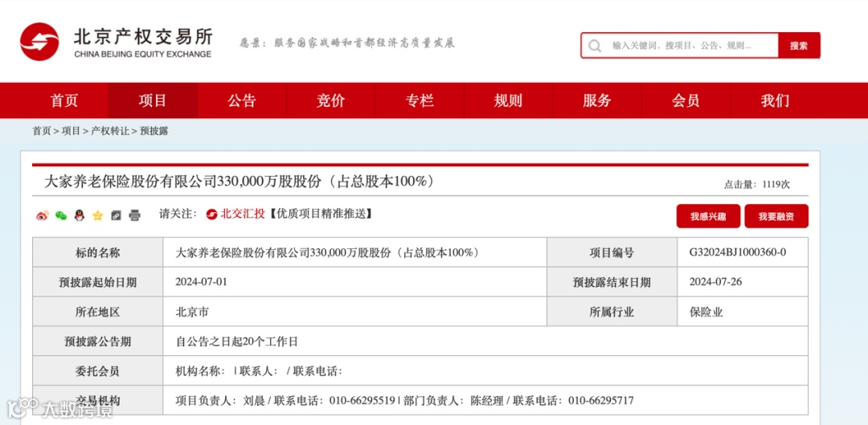This screenshot has width=868, height=425.
Task: Focus the keyword search input field
Action: coord(680,46)
